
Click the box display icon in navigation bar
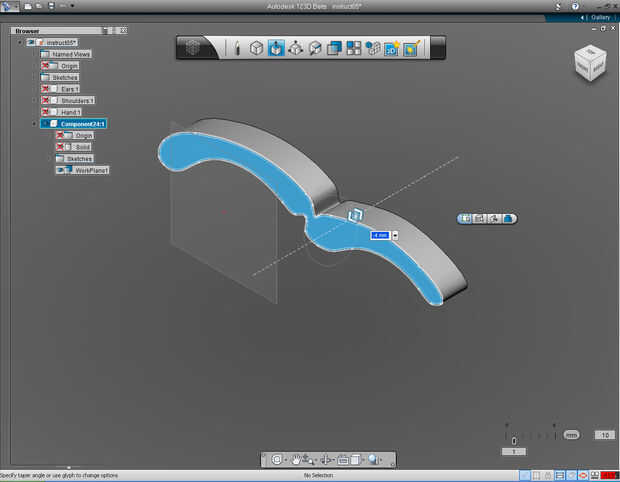tap(355, 459)
